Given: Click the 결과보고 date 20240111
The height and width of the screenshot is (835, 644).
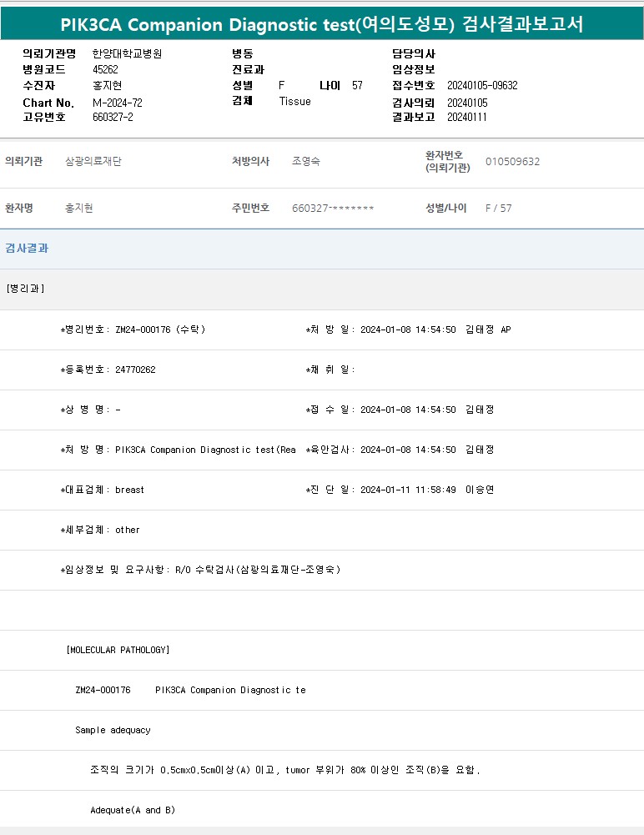Looking at the screenshot, I should [x=466, y=118].
